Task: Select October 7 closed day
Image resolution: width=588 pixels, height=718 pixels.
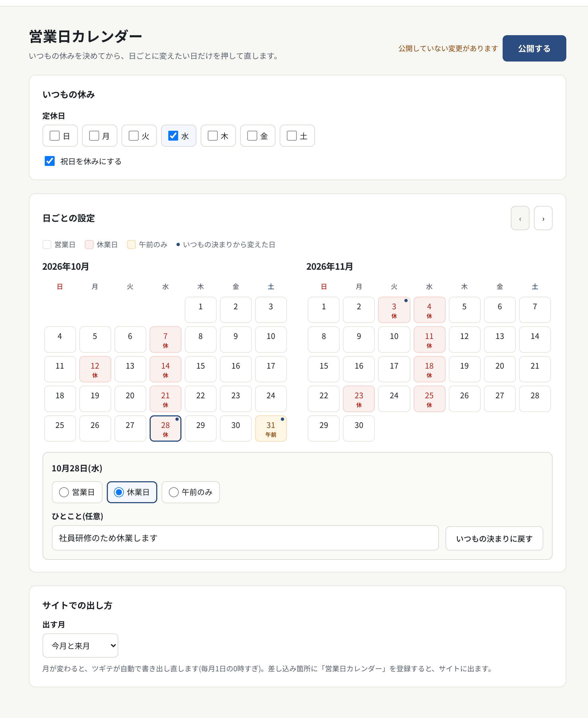Action: pyautogui.click(x=165, y=339)
